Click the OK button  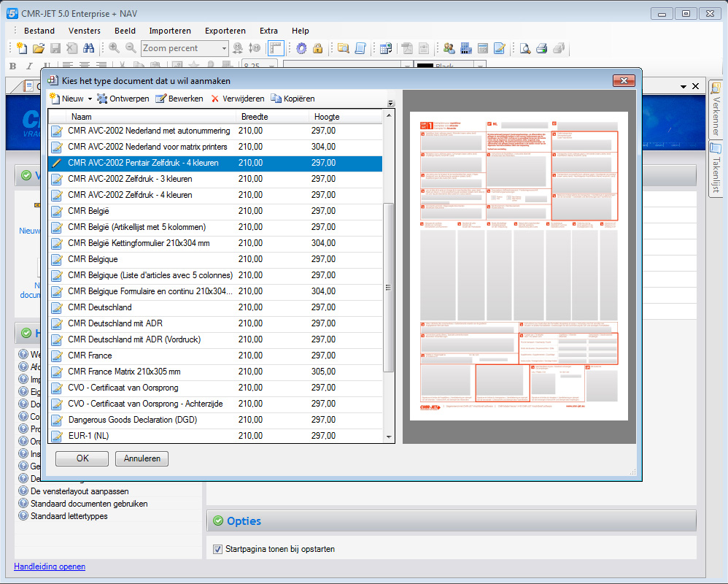tap(82, 458)
